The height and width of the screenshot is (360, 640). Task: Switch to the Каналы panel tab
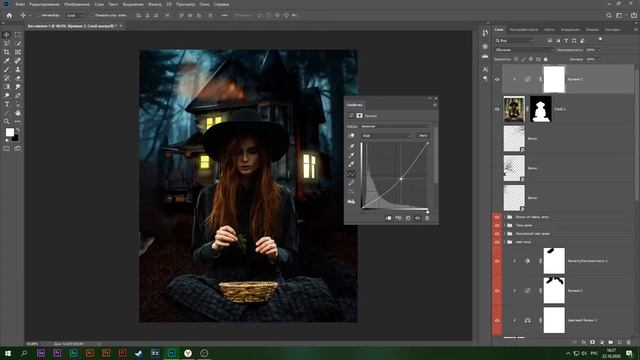(x=592, y=29)
